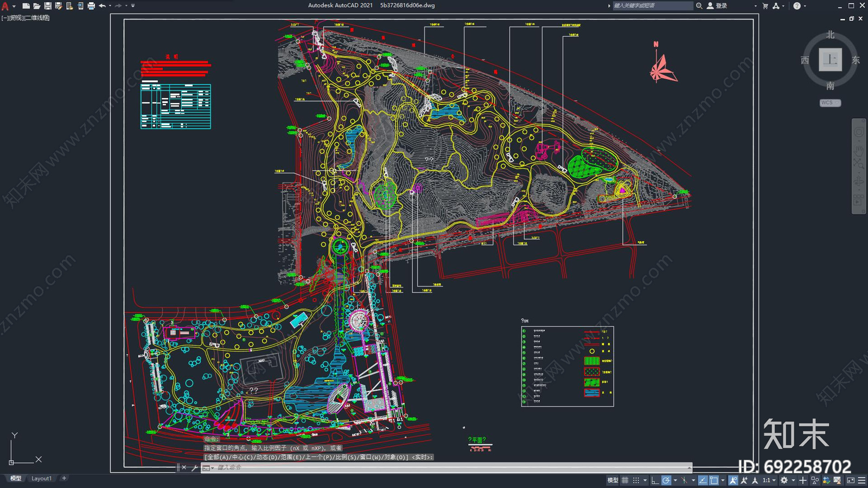
Task: Click the Help question mark icon
Action: (796, 6)
